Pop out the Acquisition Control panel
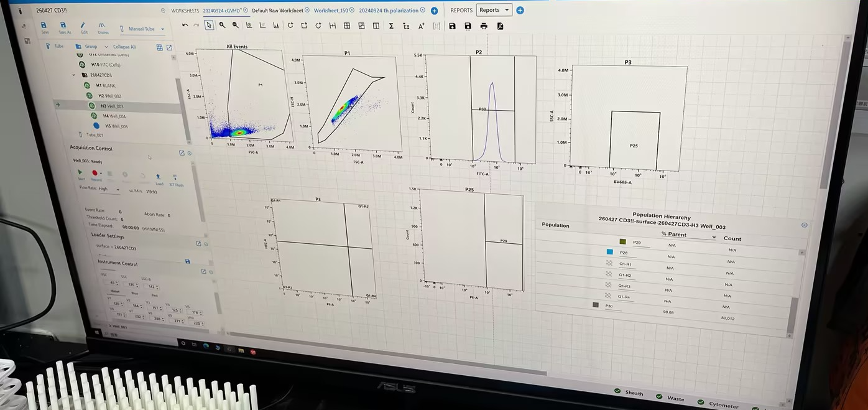This screenshot has width=868, height=410. 182,152
